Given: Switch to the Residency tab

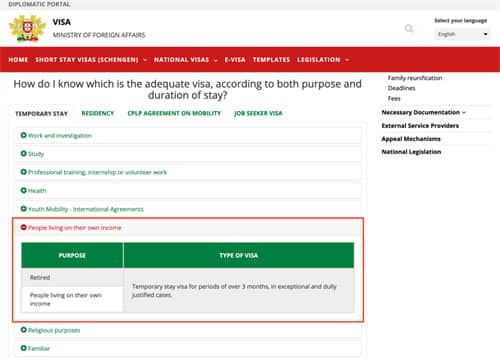Looking at the screenshot, I should [98, 113].
